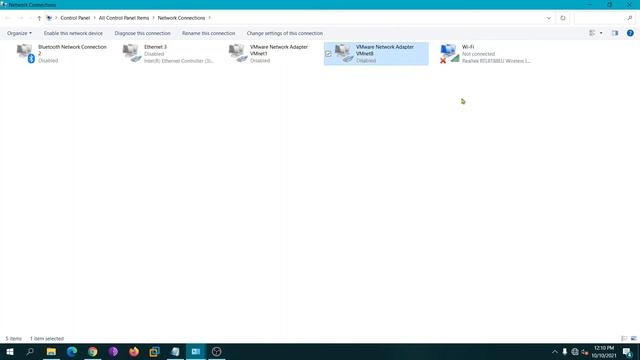Uncheck the VMnet8 adapter selection checkbox

tap(328, 53)
